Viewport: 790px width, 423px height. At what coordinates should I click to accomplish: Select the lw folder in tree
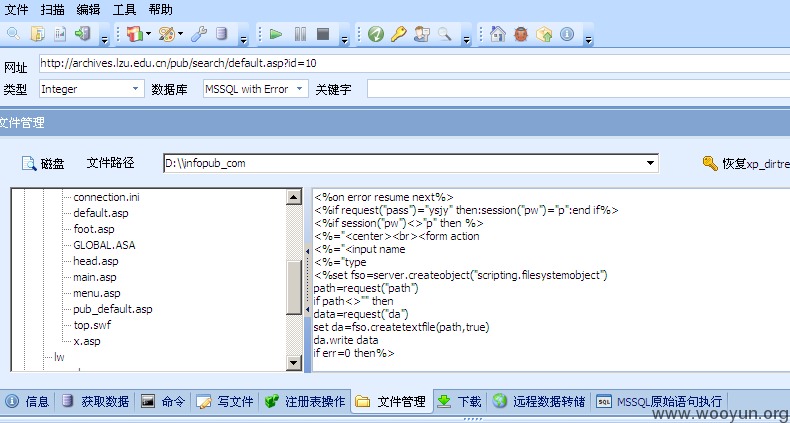point(59,358)
